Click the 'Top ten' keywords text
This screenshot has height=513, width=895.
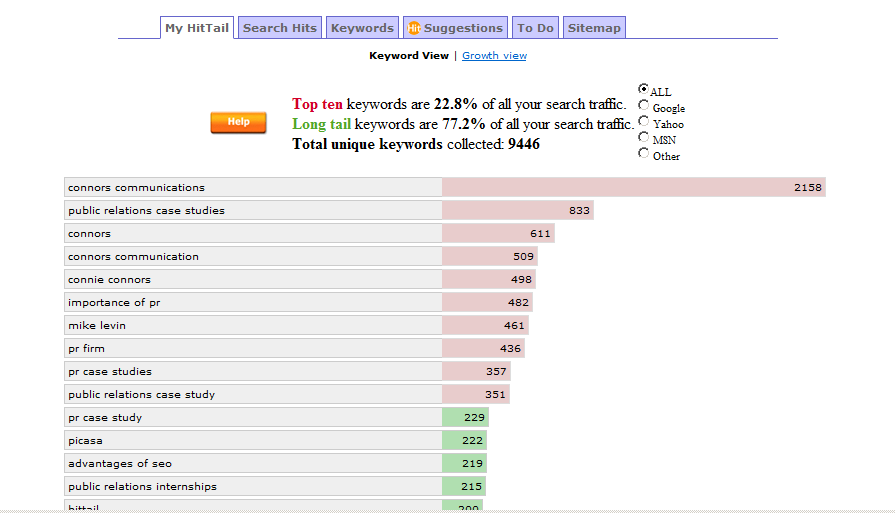pyautogui.click(x=317, y=104)
